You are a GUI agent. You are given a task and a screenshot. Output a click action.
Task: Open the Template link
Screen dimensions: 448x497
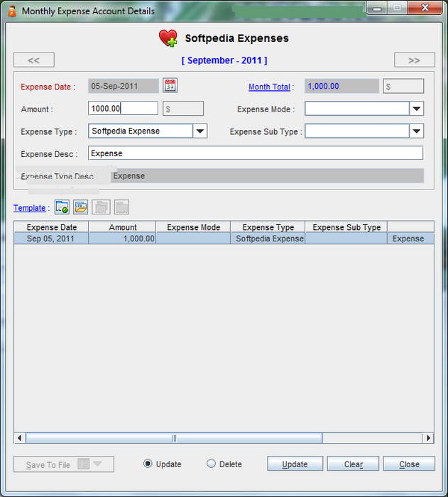coord(30,208)
